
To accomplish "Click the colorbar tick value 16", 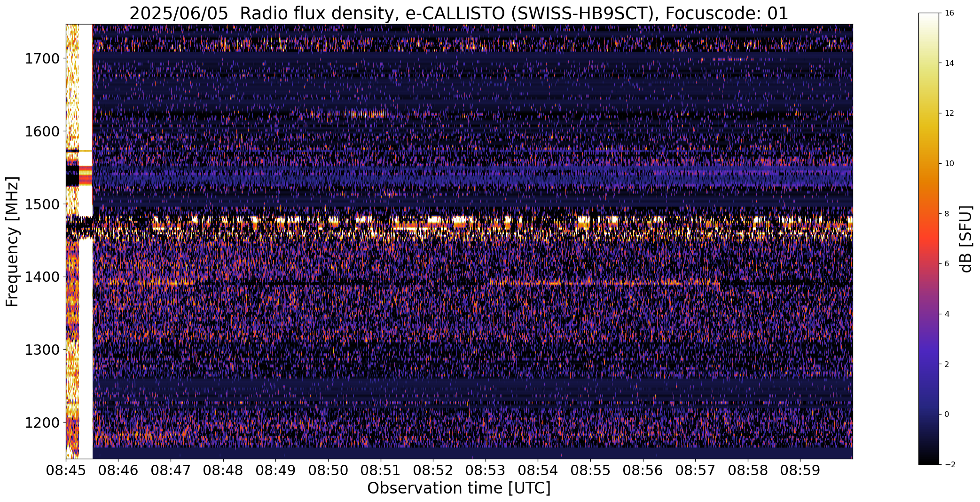I will click(949, 13).
